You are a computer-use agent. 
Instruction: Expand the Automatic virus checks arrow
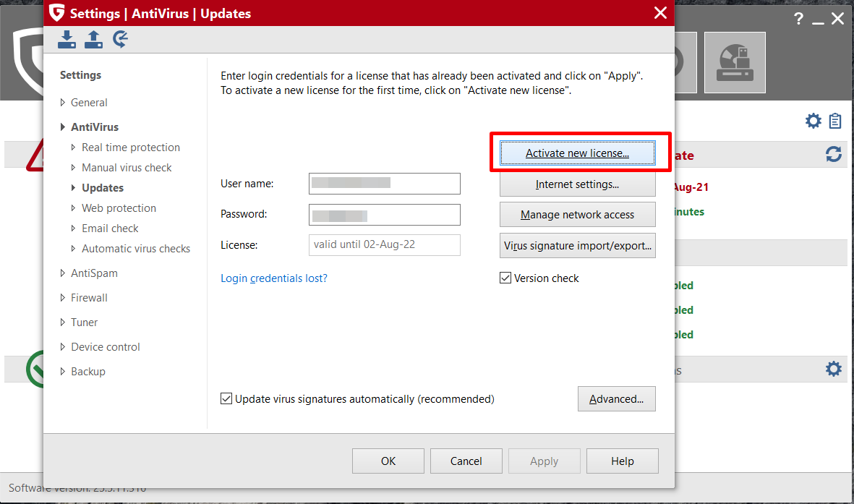74,249
